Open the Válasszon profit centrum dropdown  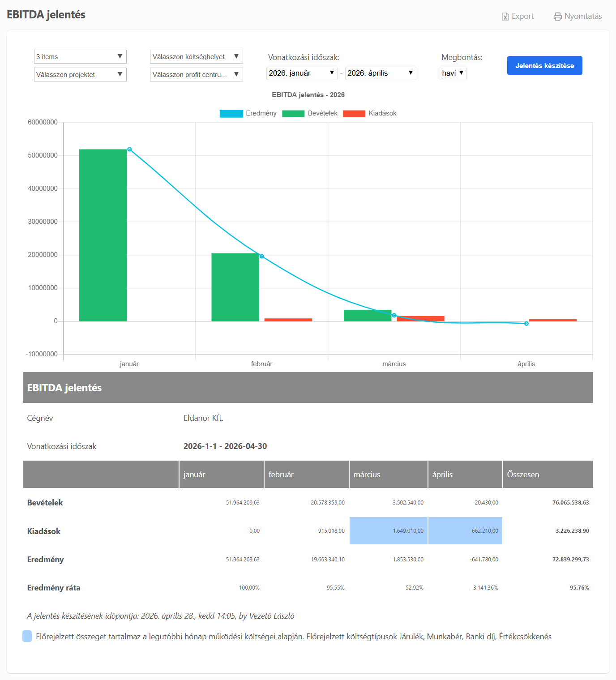click(x=196, y=75)
